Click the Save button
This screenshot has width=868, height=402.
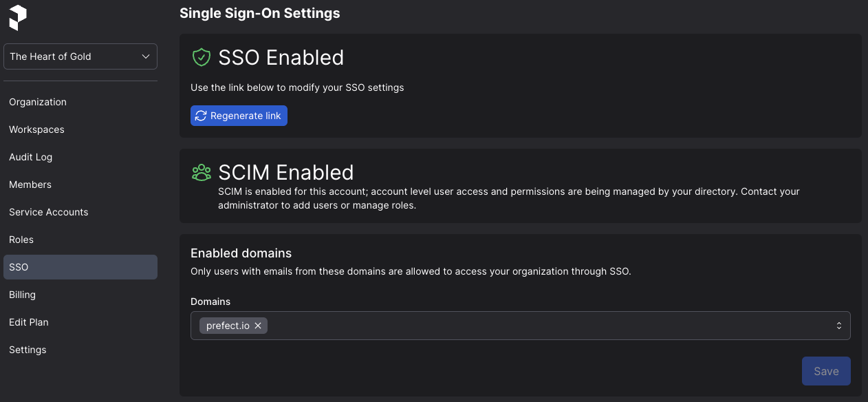coord(826,371)
